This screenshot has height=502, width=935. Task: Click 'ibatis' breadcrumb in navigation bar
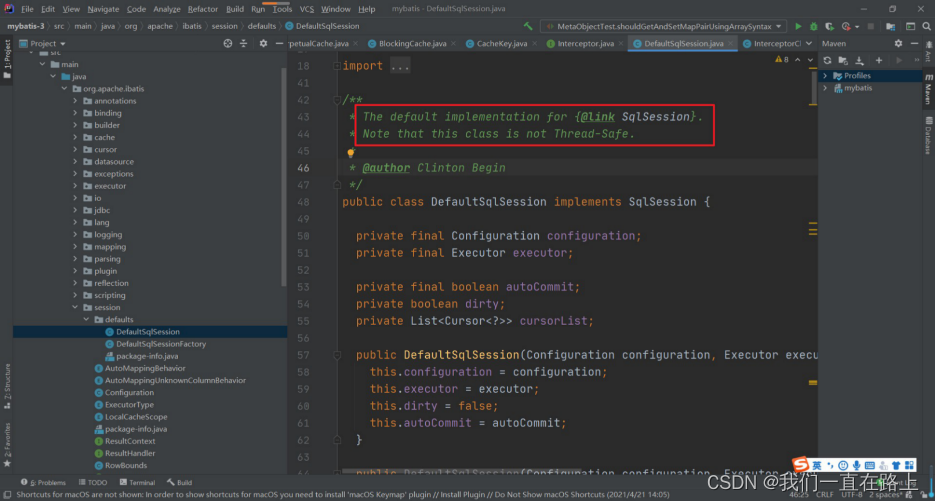192,26
